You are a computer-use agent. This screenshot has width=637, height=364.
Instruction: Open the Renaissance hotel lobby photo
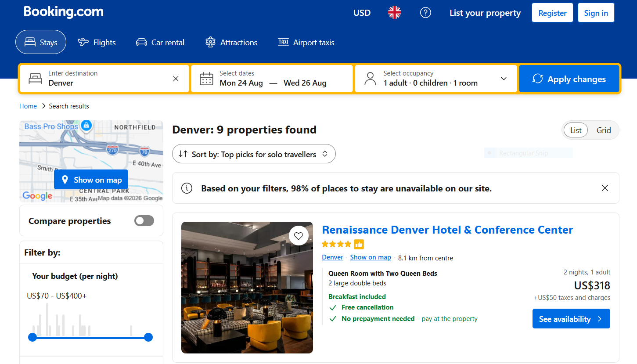pyautogui.click(x=247, y=288)
